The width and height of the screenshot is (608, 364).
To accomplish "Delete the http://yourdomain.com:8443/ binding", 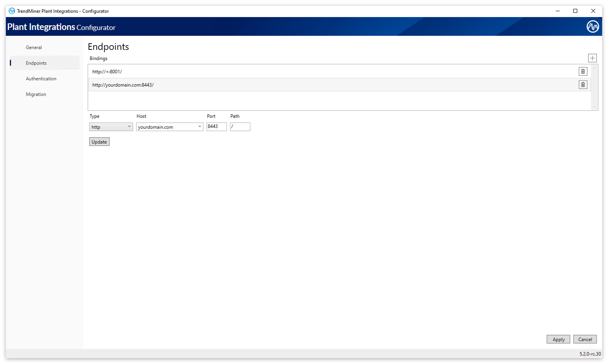I will [583, 85].
